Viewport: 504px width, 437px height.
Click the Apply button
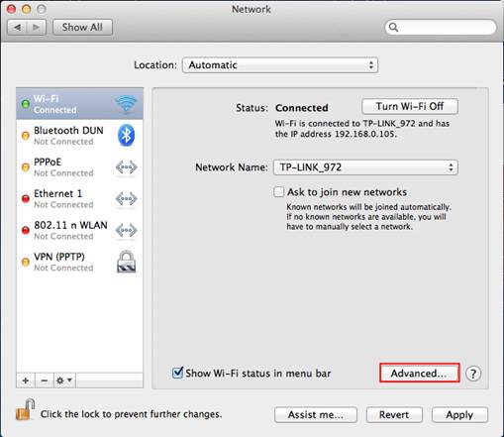459,414
